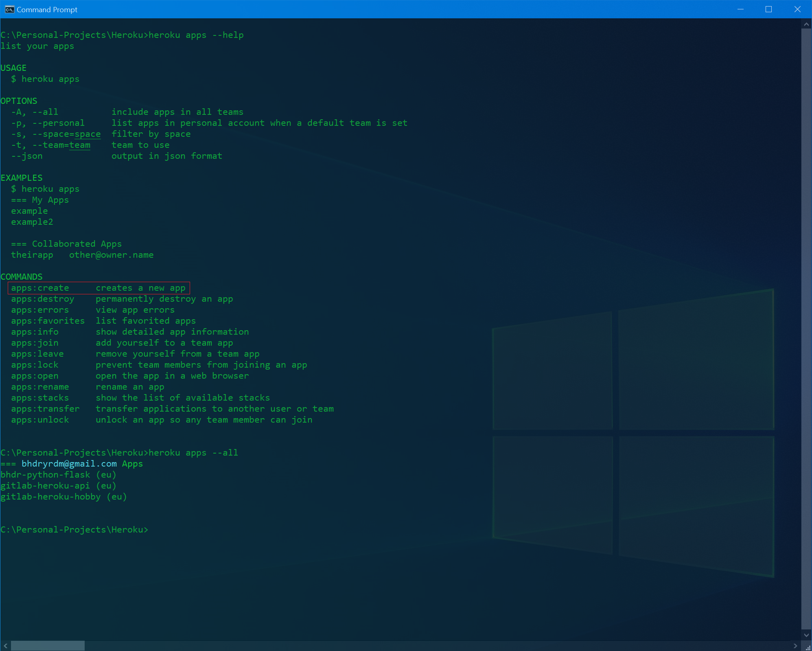Screen dimensions: 812x651
Task: Click the underlined 'space' argument
Action: [88, 134]
